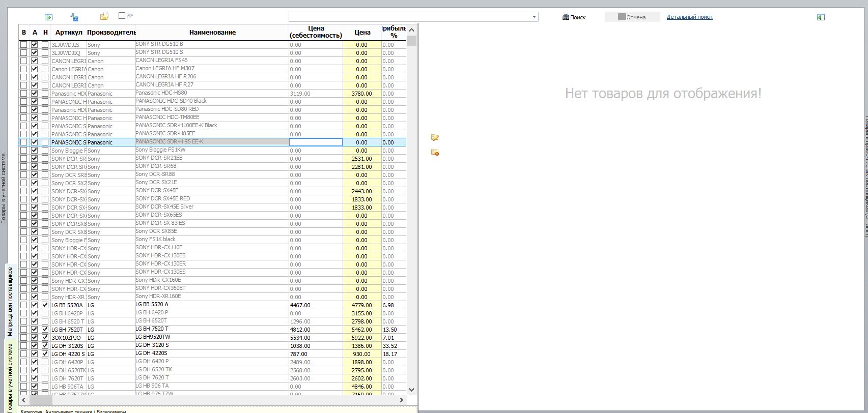Click the profit cell 33.52
868x413 pixels.
tap(394, 346)
